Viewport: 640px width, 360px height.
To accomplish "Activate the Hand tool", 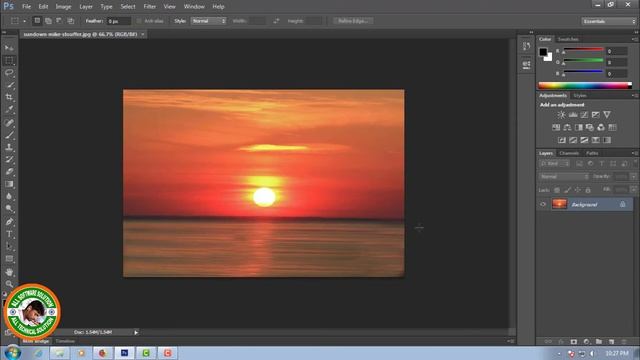I will [x=9, y=272].
